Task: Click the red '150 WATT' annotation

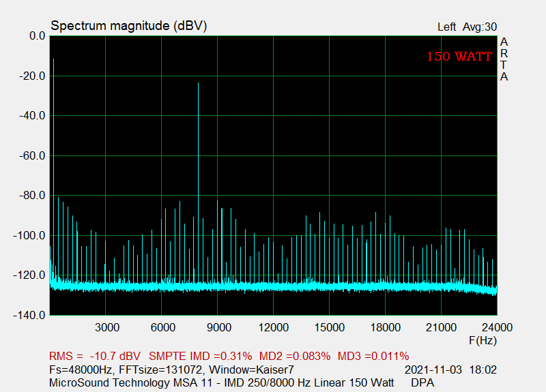Action: coord(459,56)
